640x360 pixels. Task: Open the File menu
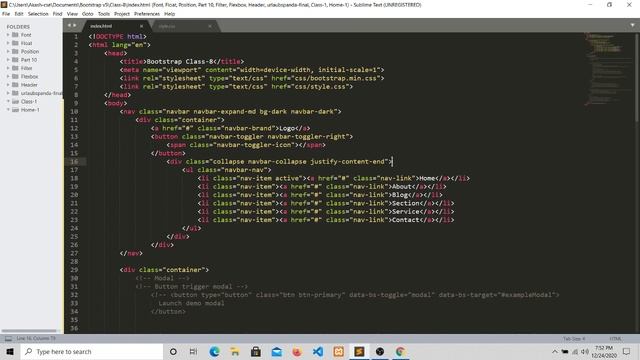click(6, 14)
